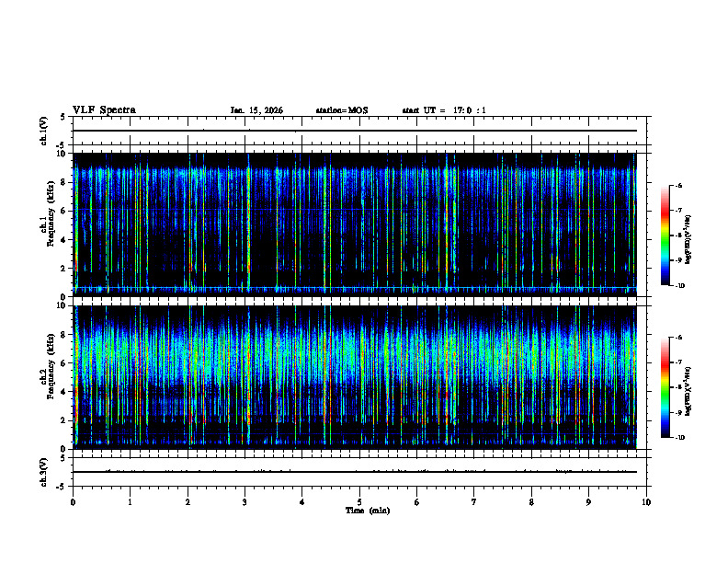Viewport: 728px width, 563px height.
Task: Select the date text "Jan. 15, 2026"
Action: pos(256,110)
